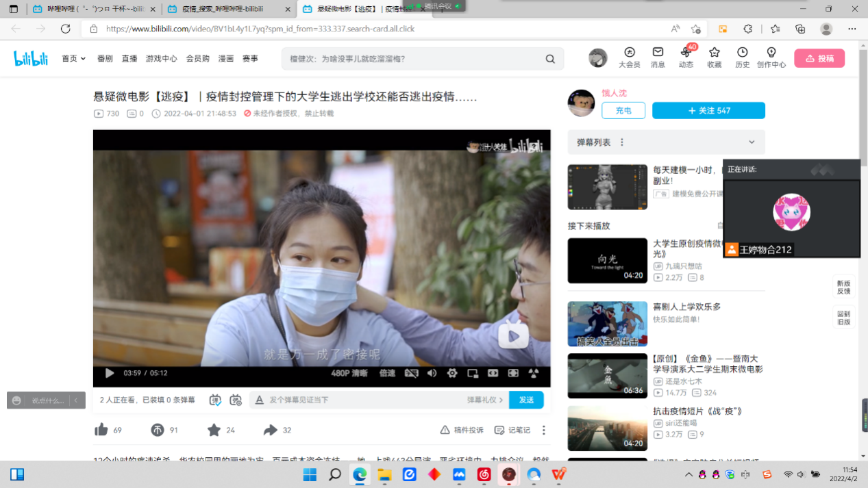Open the 倍速 playback speed menu
This screenshot has height=488, width=868.
(x=387, y=373)
